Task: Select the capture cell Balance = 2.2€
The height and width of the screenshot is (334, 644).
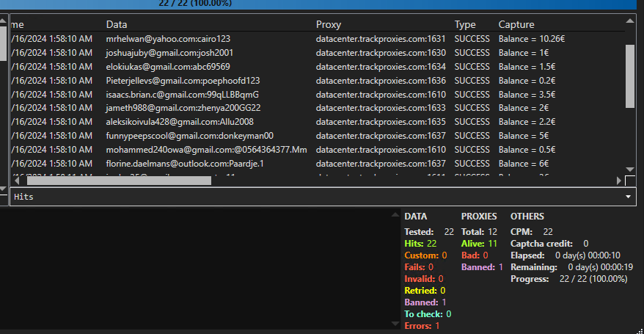Action: [x=527, y=122]
